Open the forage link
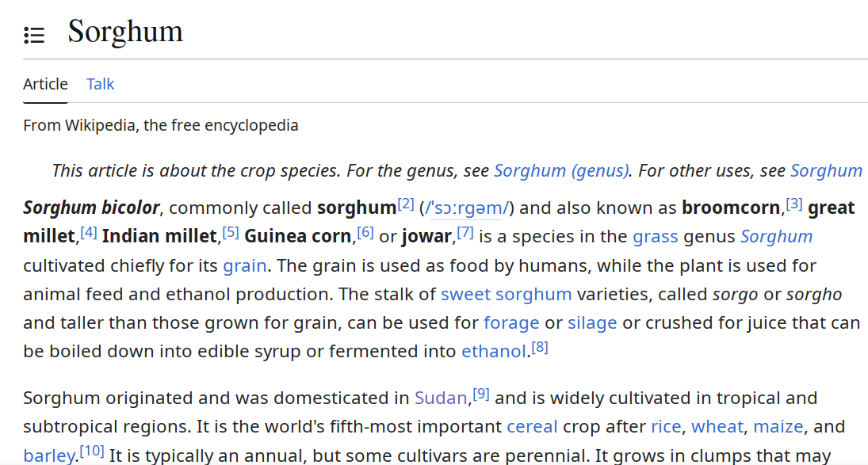This screenshot has width=868, height=465. click(x=511, y=322)
